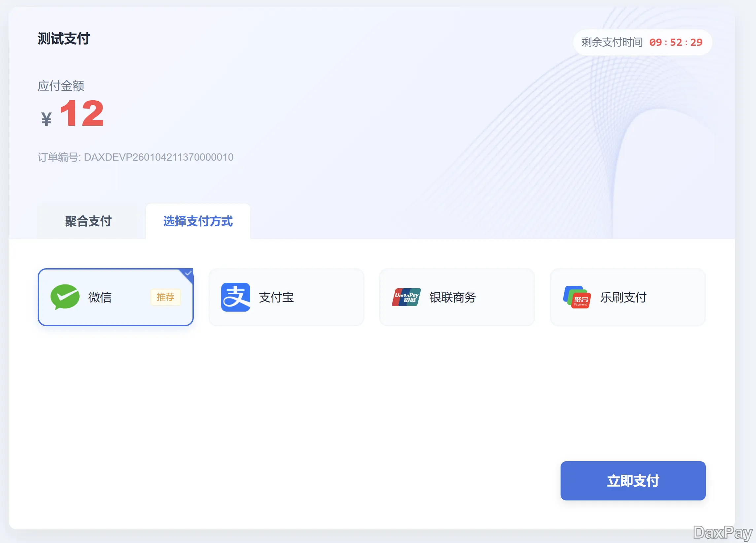Screen dimensions: 756x543
Task: Click the blue checkmark badge on 微信 card
Action: (189, 273)
